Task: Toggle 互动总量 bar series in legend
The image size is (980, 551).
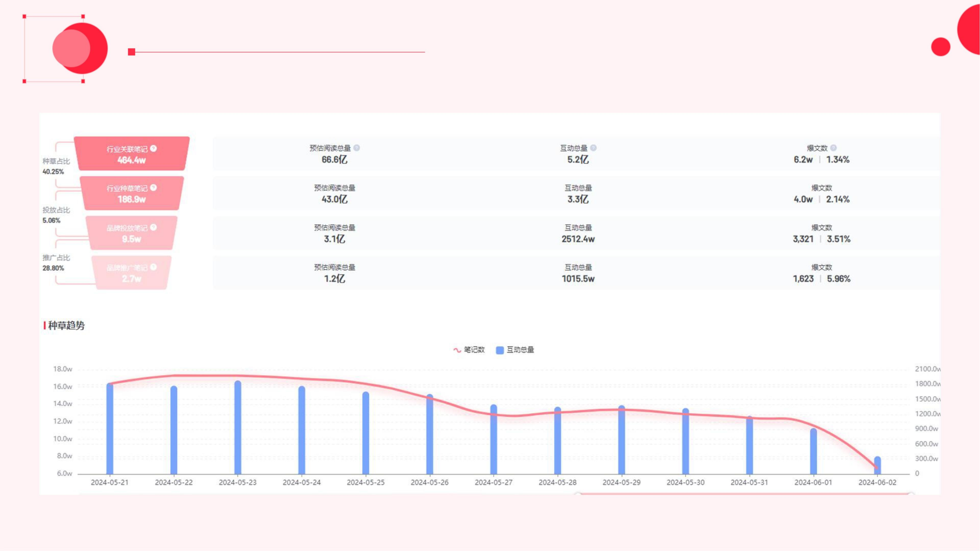Action: click(x=515, y=350)
